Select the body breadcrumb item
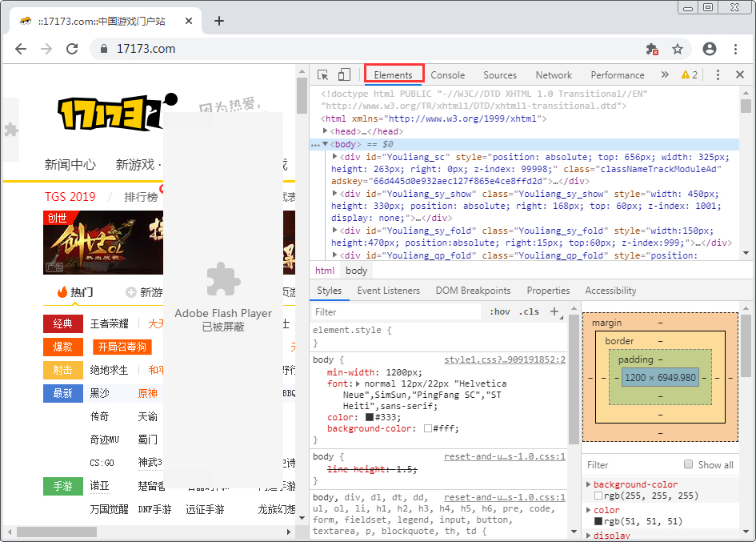 coord(356,271)
